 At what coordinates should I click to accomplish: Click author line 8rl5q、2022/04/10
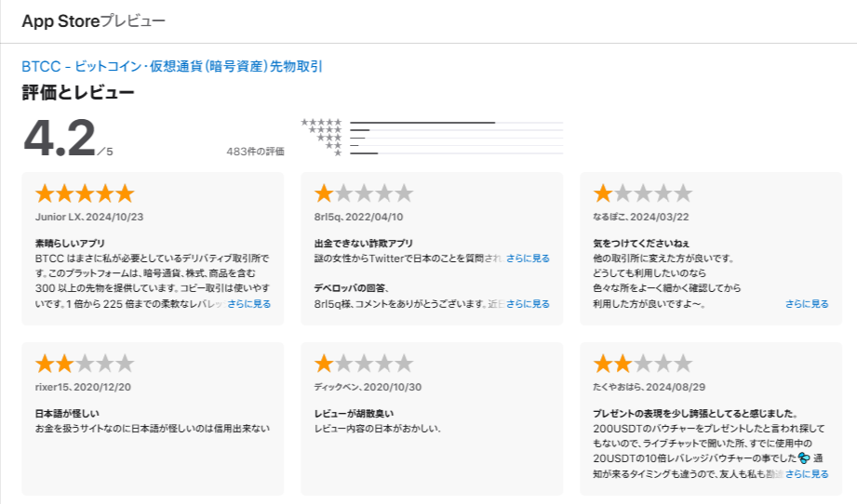[x=358, y=217]
